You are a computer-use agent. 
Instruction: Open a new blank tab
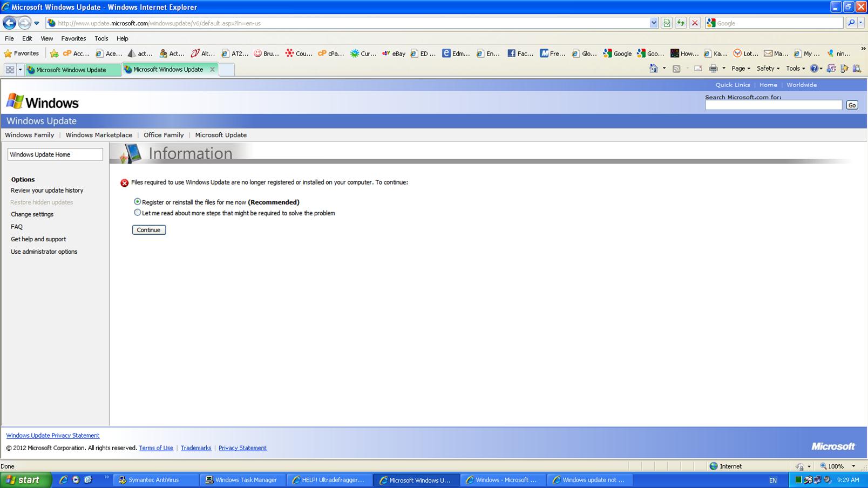(227, 70)
